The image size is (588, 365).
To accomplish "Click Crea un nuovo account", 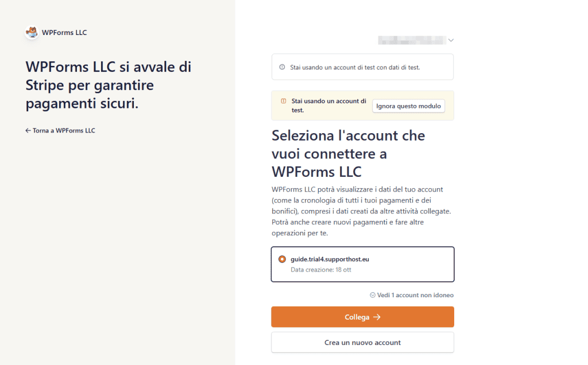I will point(362,342).
